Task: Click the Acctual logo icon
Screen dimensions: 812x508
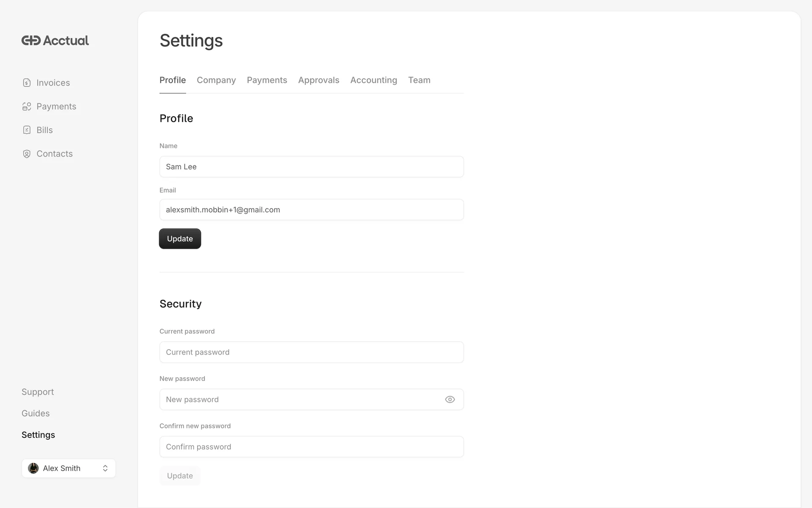Action: point(31,41)
